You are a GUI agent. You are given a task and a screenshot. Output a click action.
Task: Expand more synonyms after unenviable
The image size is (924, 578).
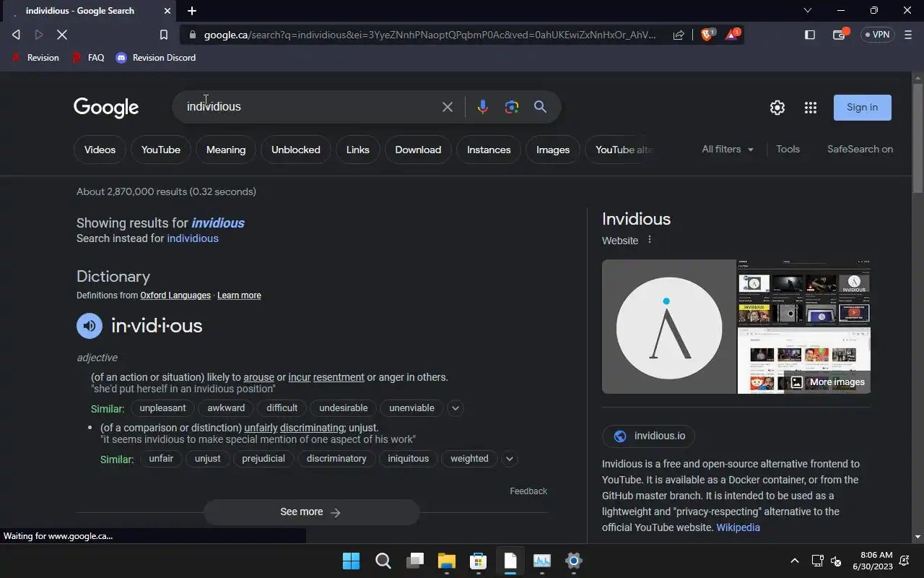pos(456,408)
